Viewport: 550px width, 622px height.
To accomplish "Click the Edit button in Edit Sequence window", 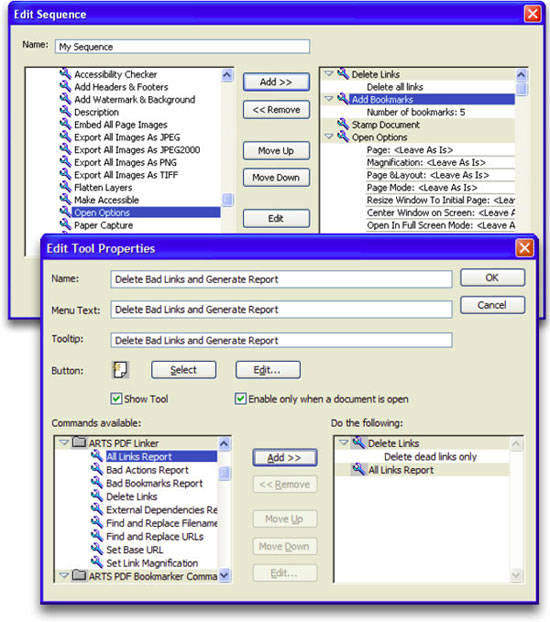I will [276, 219].
